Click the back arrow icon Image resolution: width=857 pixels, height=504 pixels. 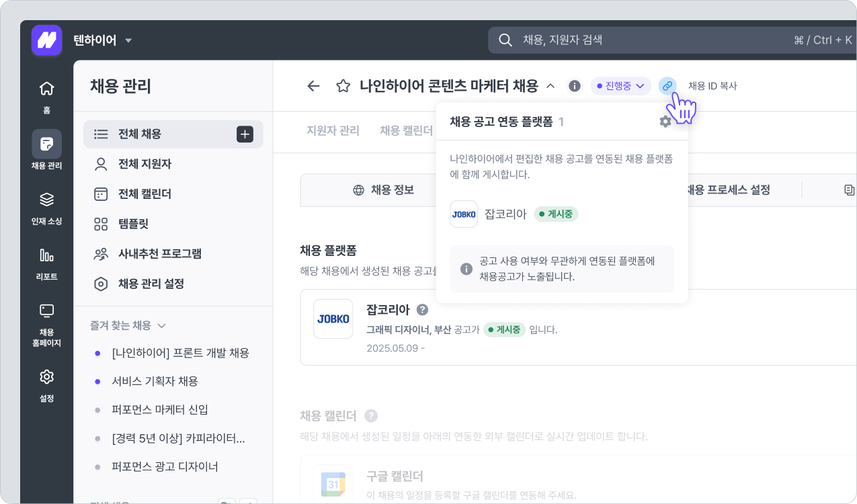313,86
